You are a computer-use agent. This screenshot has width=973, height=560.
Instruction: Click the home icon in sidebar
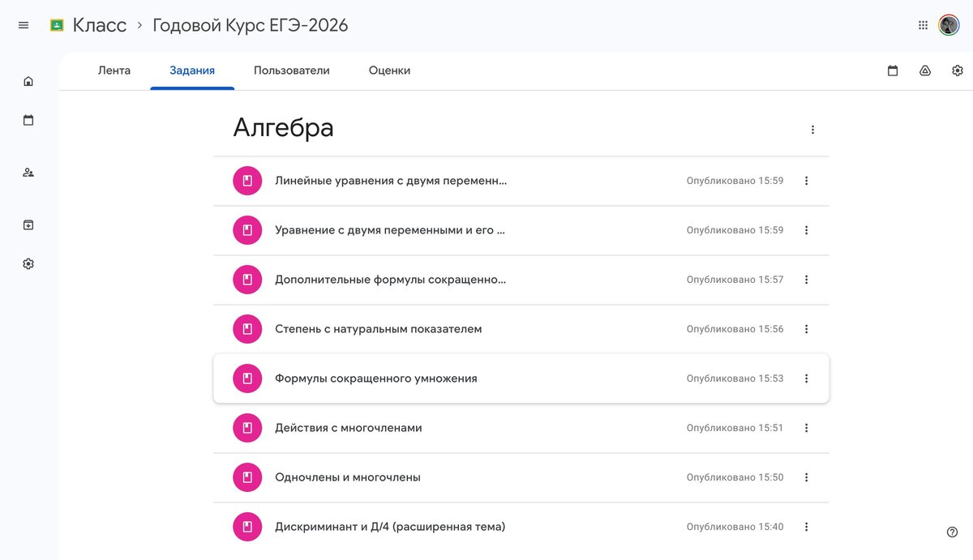[28, 81]
